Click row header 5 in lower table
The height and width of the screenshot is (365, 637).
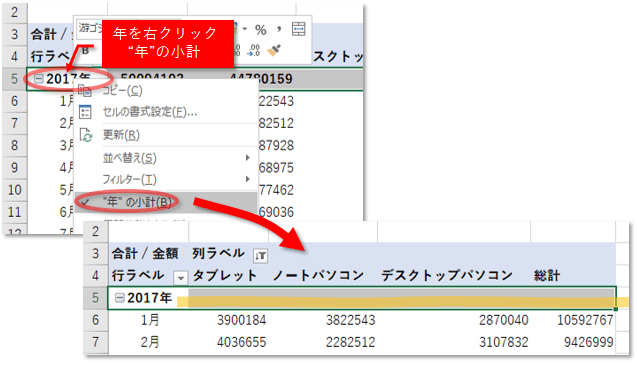click(95, 298)
